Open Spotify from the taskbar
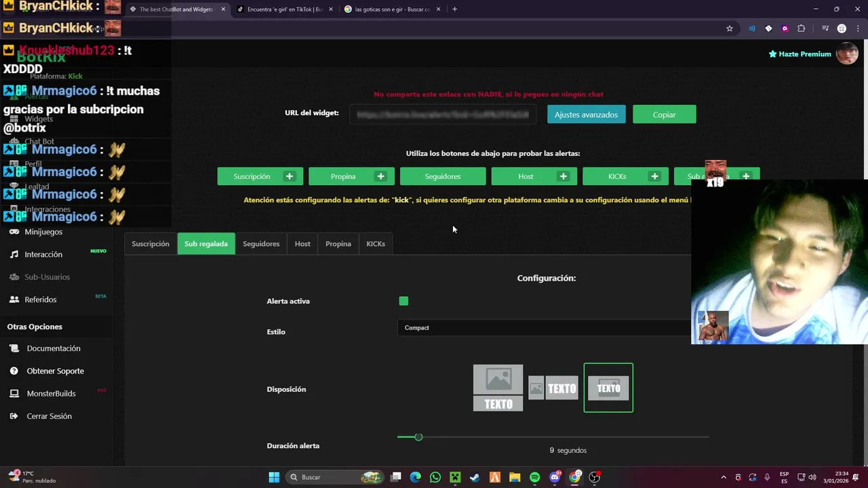Viewport: 868px width, 488px height. (534, 477)
